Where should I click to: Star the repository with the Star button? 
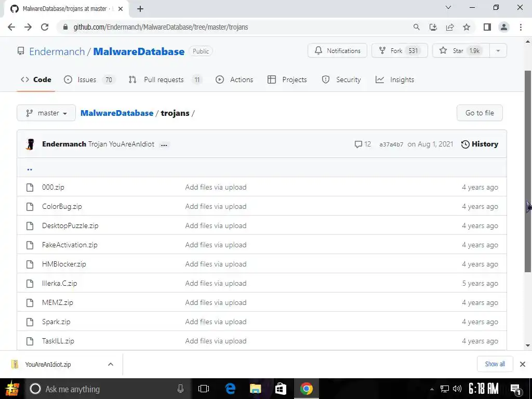[461, 50]
